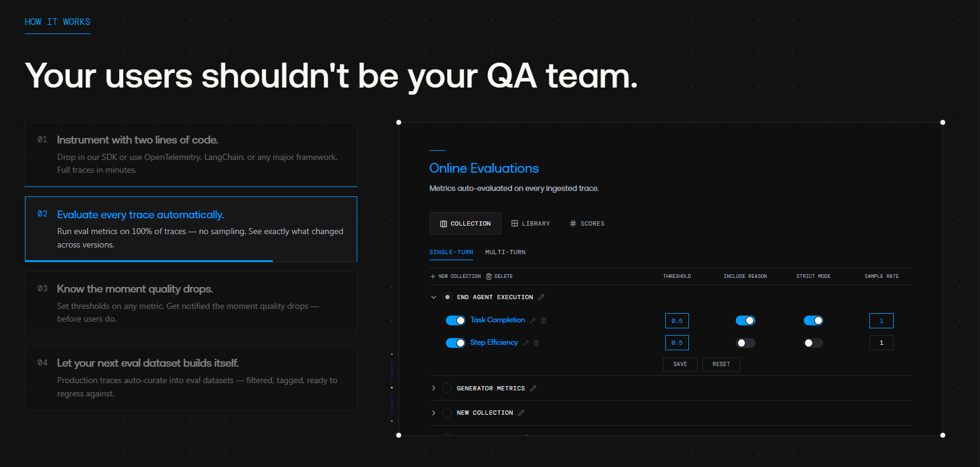Click Task Completion sample rate field
The width and height of the screenshot is (980, 467).
[x=882, y=320]
